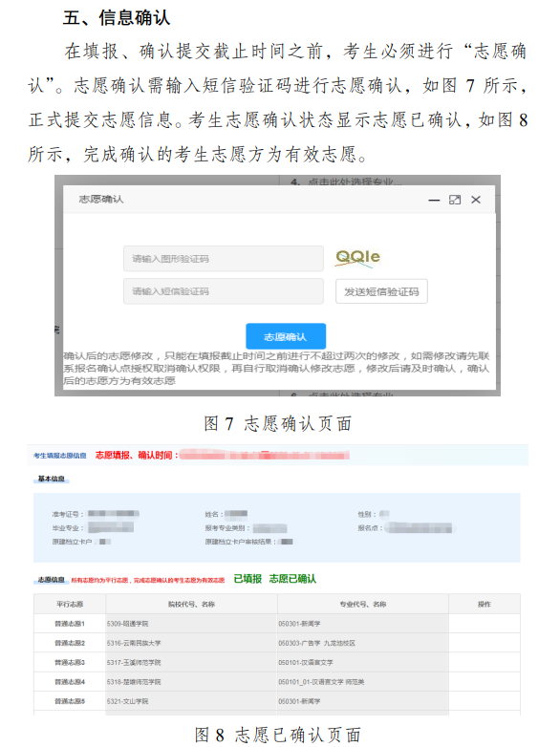Select the 普通志愿2 row label
560x747 pixels.
coord(70,643)
